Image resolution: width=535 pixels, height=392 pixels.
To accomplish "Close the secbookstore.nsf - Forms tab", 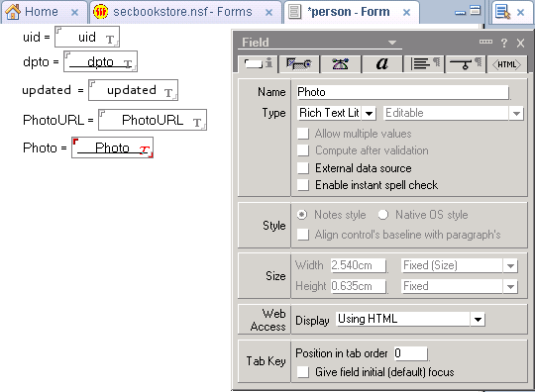I will (268, 13).
